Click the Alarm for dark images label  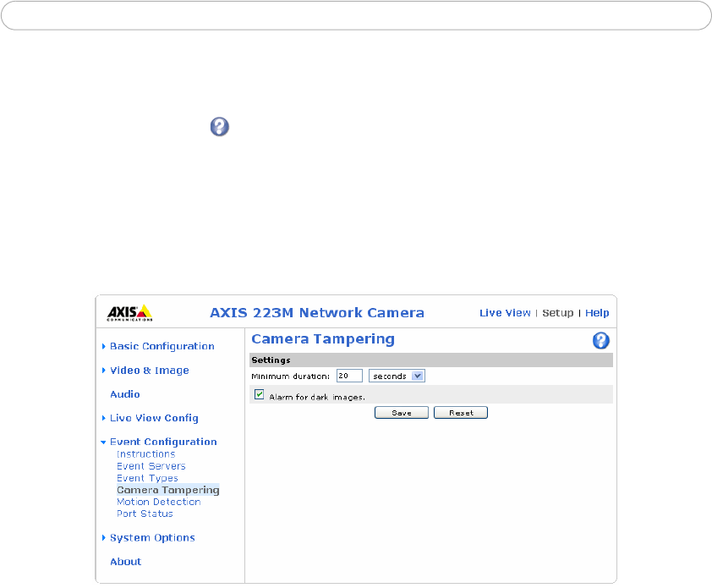[x=317, y=397]
